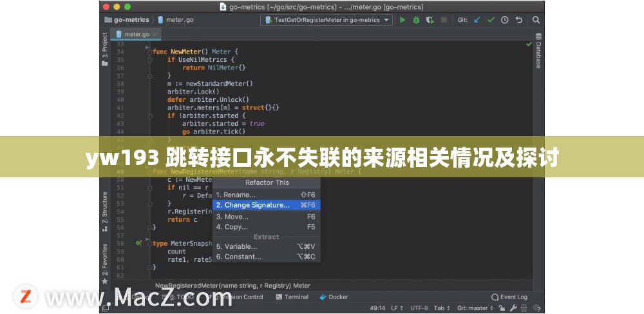The image size is (644, 314).
Task: Open the Database tool window
Action: [x=538, y=50]
